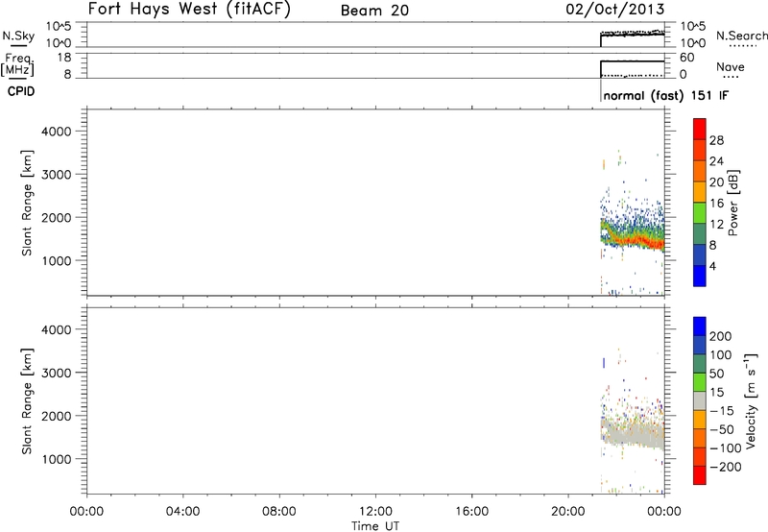Pick the red swatch below -200 velocity
The width and height of the screenshot is (768, 532).
coord(700,475)
